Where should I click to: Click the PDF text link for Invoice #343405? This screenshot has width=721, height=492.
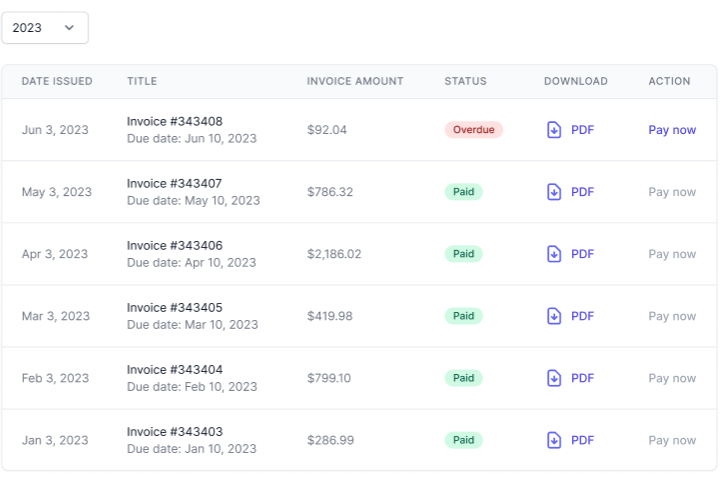click(x=582, y=316)
